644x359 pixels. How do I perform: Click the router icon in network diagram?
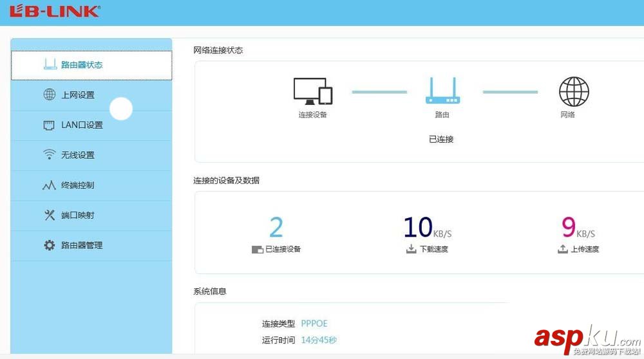point(442,90)
